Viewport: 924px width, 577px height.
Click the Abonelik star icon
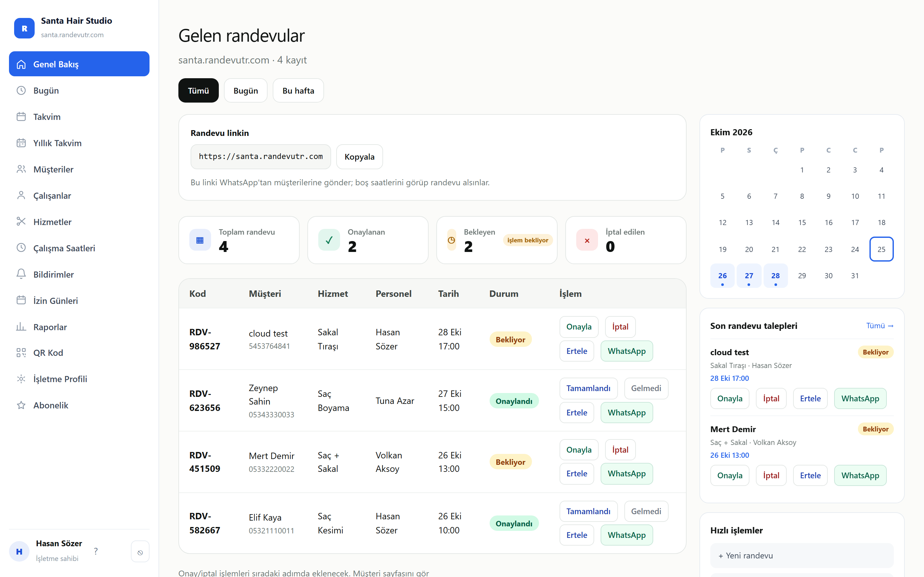click(x=21, y=405)
